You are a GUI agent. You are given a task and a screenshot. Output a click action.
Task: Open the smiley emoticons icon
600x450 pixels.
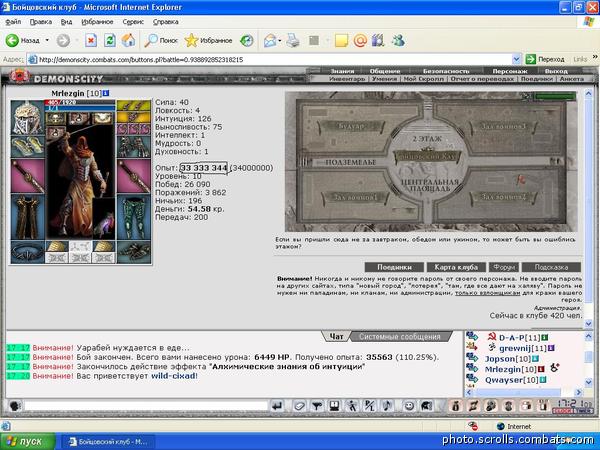coord(409,406)
